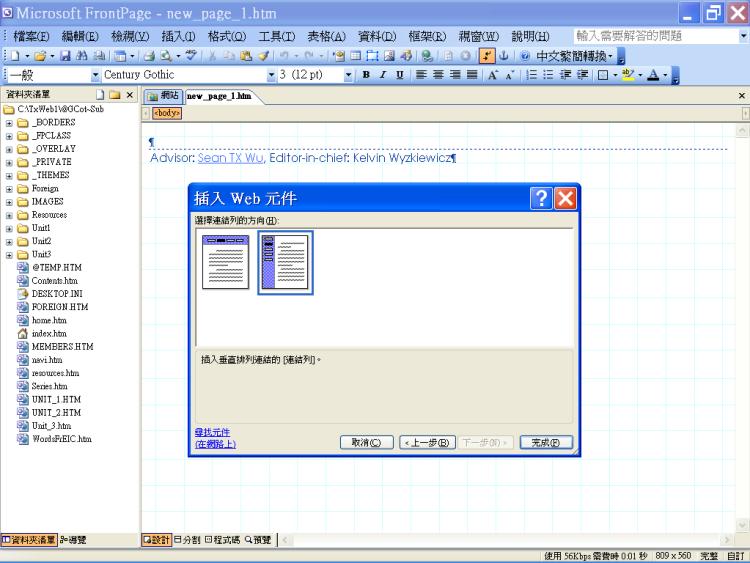Screen dimensions: 750x563
Task: Click the <body> tag selector
Action: tap(166, 113)
